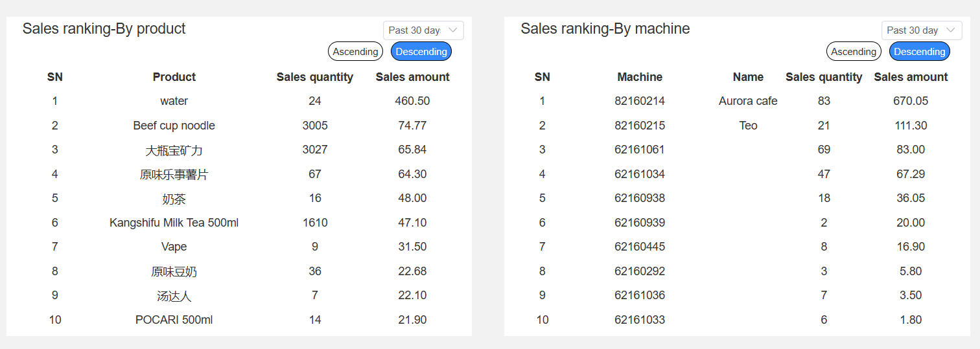Click sales amount 460.50

tap(412, 101)
